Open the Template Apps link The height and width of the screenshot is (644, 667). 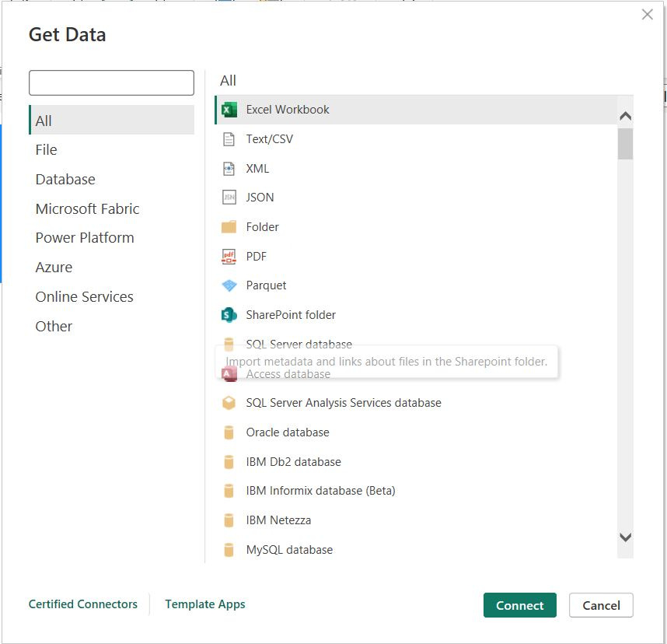205,604
